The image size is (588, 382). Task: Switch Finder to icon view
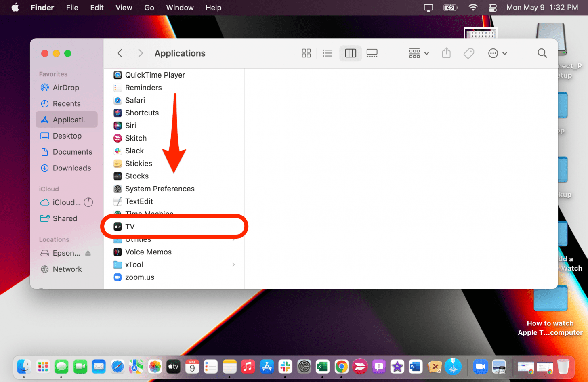(306, 53)
